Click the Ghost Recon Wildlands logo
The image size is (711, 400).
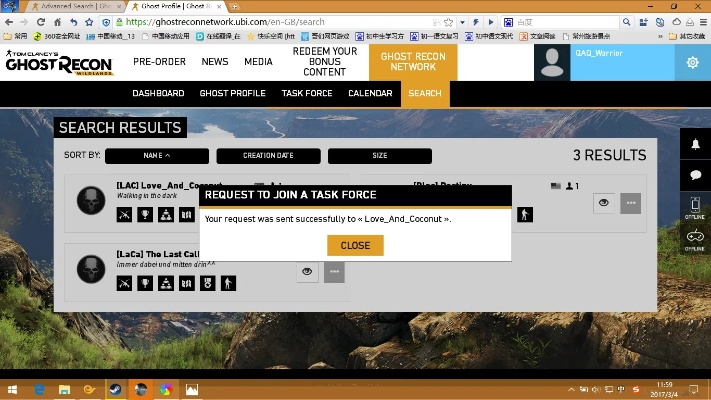coord(59,62)
